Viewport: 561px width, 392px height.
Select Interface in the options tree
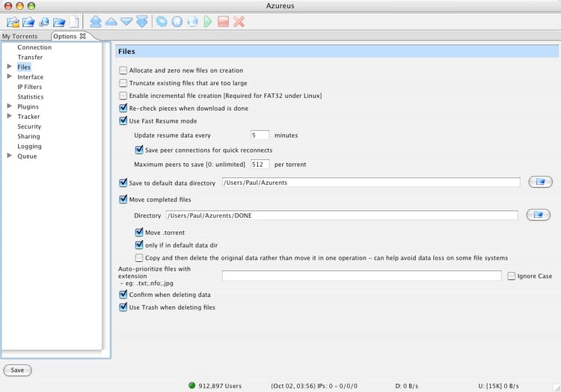[31, 77]
